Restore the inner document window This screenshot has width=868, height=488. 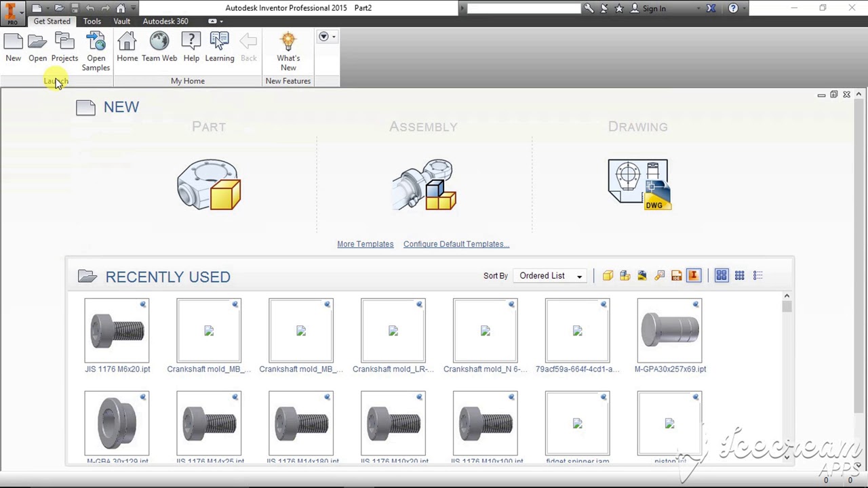click(834, 95)
